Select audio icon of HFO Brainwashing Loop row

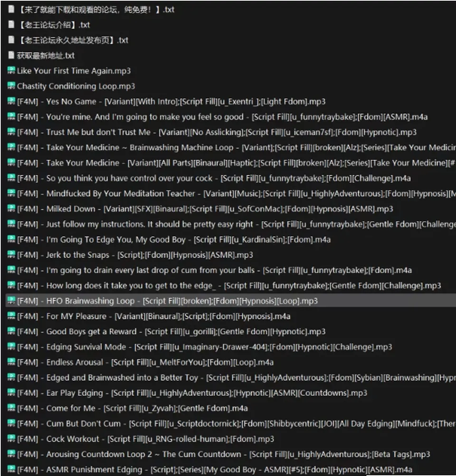(x=11, y=300)
